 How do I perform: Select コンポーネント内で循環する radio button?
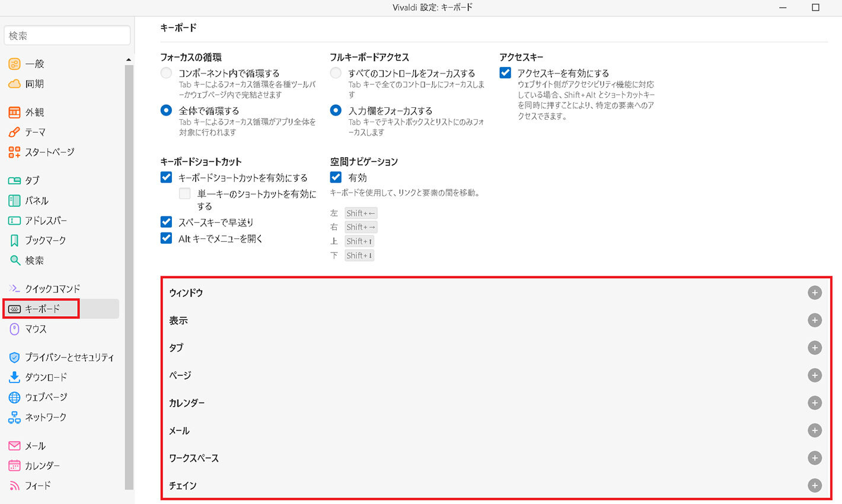[167, 73]
